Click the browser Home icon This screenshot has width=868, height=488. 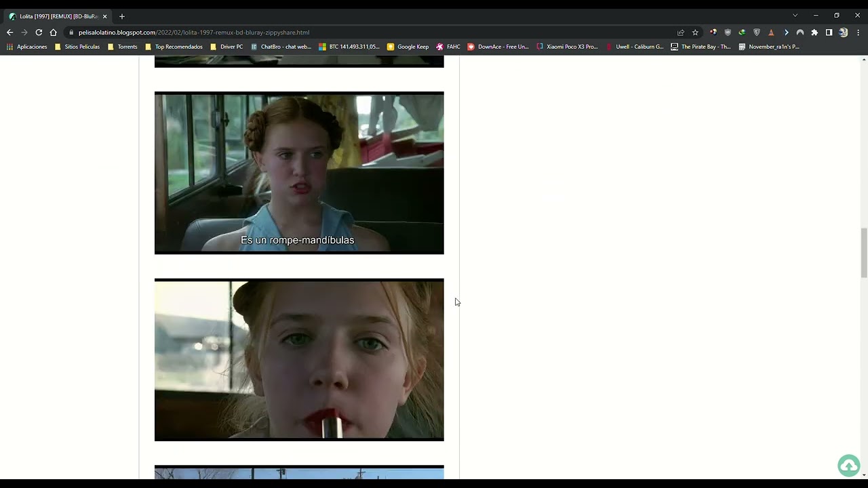pos(53,32)
